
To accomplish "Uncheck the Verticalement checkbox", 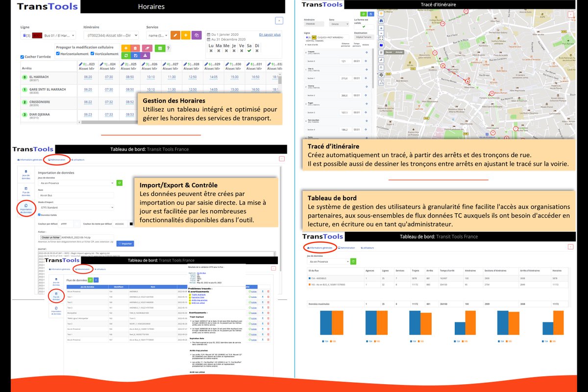I will click(92, 54).
